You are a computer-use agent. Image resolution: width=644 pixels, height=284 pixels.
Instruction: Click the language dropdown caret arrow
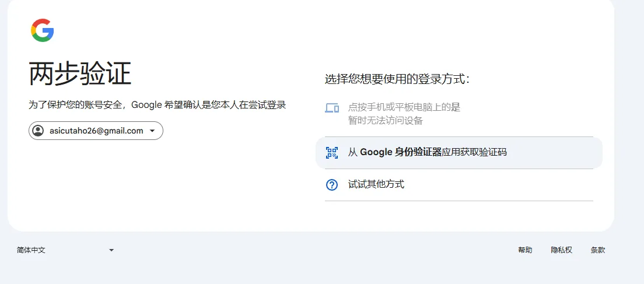111,250
